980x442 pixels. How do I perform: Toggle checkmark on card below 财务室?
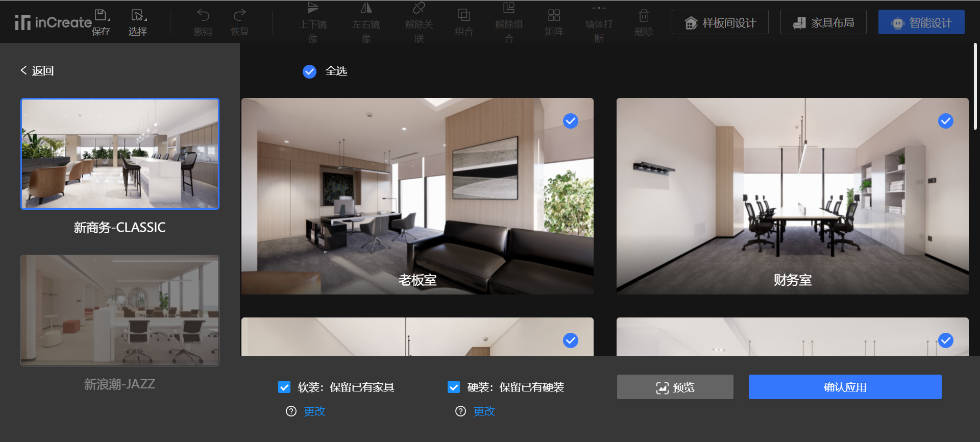pos(946,340)
